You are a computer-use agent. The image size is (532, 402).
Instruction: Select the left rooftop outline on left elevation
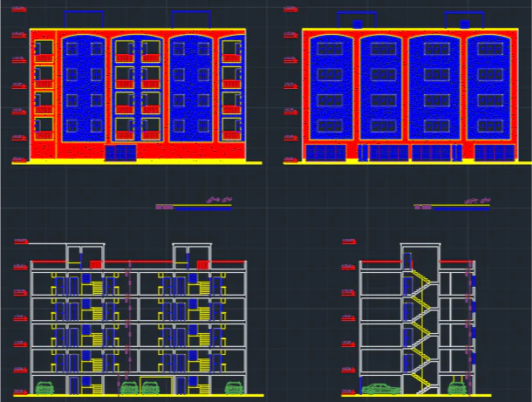(x=84, y=19)
